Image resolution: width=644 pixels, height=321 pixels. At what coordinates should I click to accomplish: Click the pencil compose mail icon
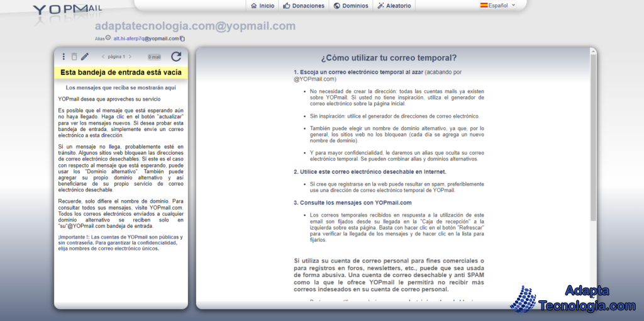point(85,57)
